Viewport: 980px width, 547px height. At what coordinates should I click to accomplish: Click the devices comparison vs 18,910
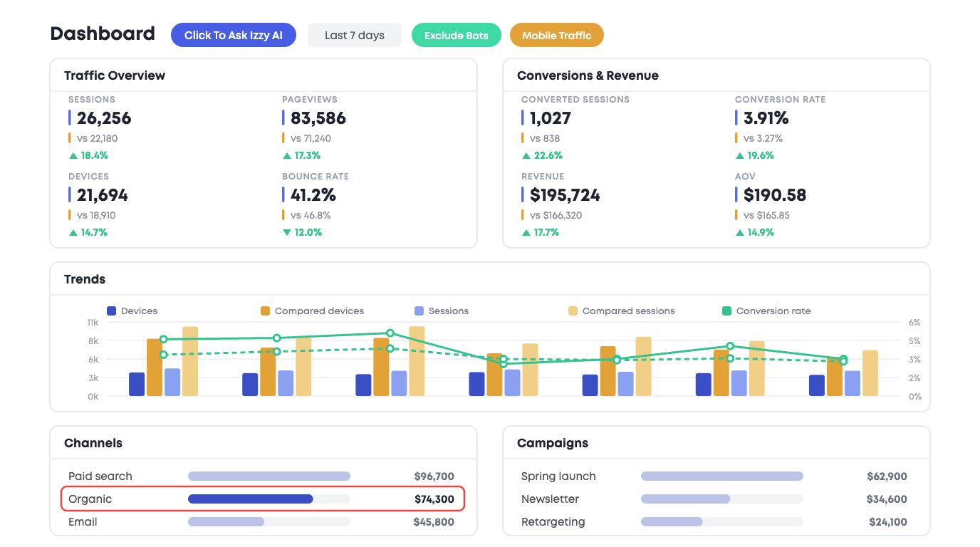pyautogui.click(x=96, y=215)
